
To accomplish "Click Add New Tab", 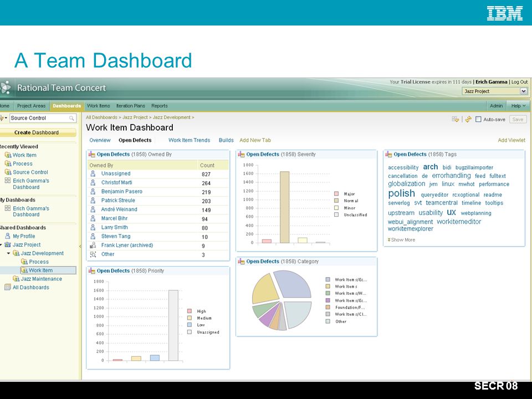I will click(255, 140).
